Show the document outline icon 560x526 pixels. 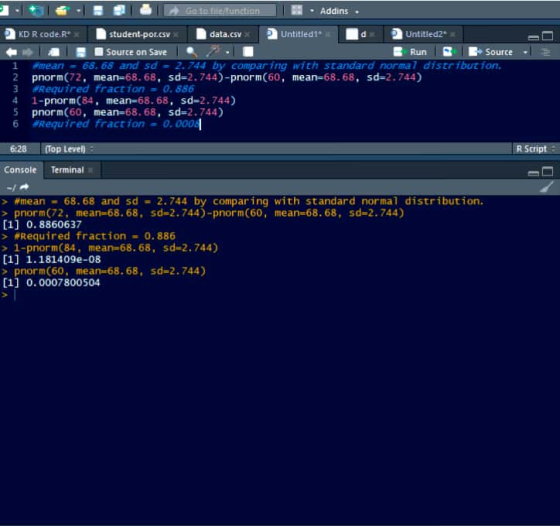pos(545,52)
